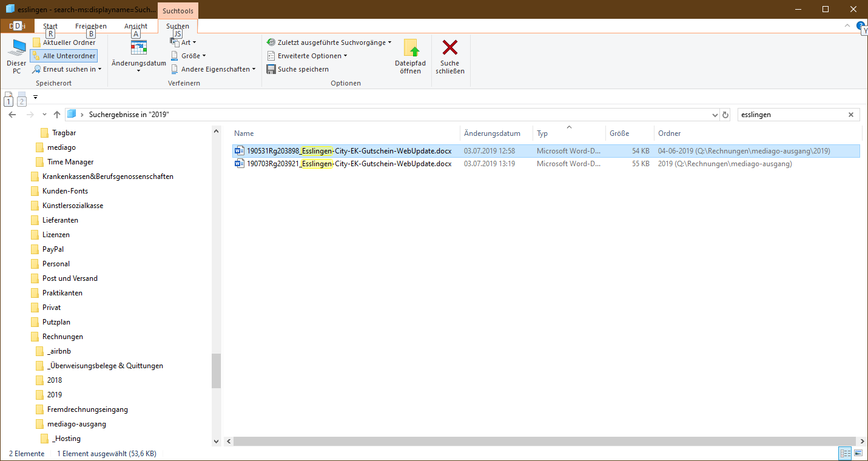
Task: Collapse the ribbon with the chevron
Action: click(847, 25)
